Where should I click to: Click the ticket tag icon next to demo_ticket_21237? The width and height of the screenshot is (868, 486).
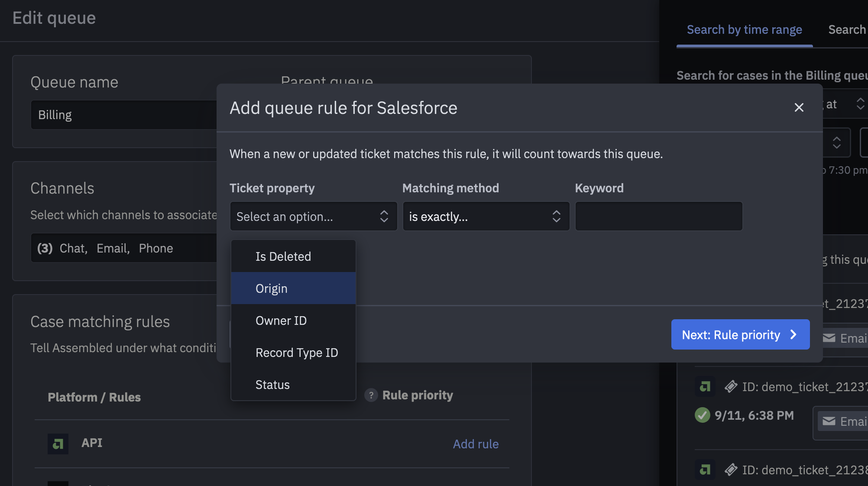pyautogui.click(x=732, y=387)
